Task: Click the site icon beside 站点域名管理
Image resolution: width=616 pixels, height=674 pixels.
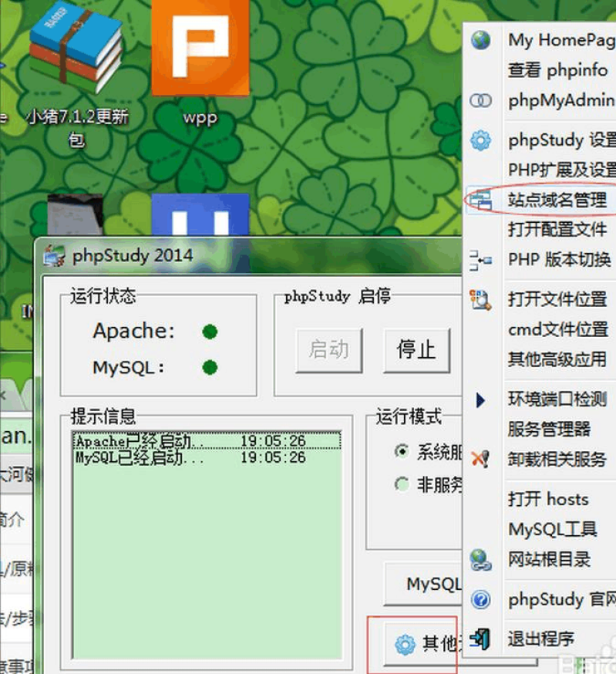Action: pyautogui.click(x=480, y=200)
